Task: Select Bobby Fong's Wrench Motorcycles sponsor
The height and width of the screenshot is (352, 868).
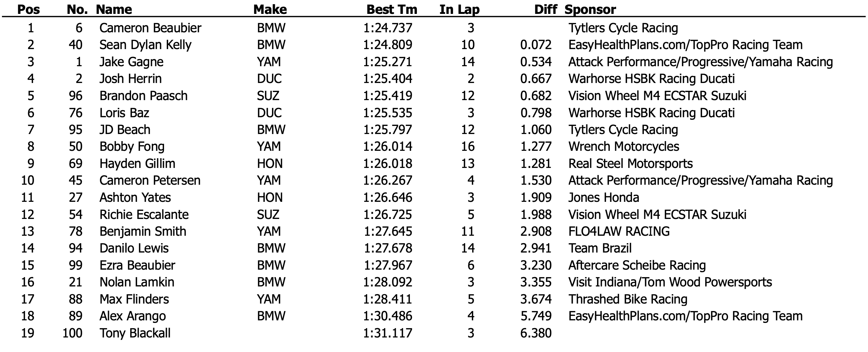Action: click(624, 146)
